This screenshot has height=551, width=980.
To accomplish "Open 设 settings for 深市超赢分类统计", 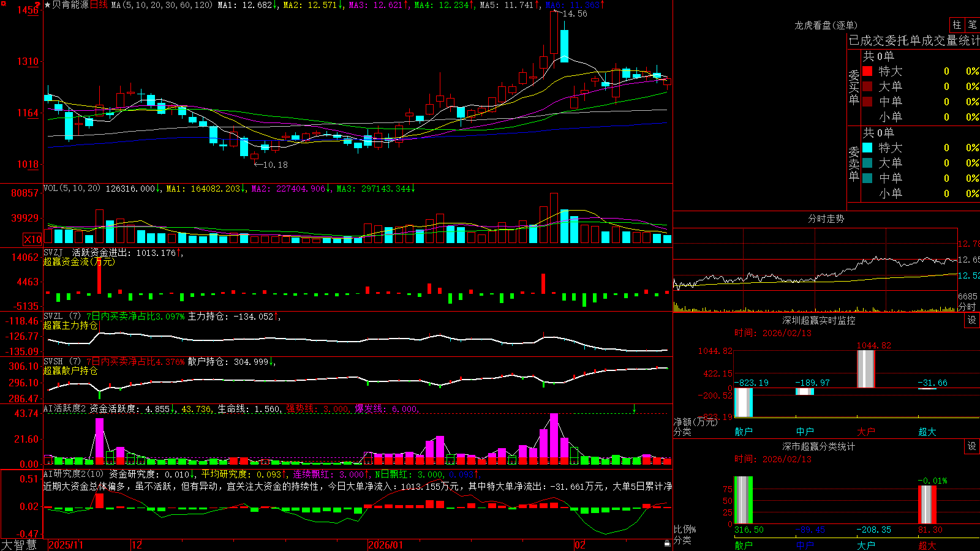I will 972,446.
